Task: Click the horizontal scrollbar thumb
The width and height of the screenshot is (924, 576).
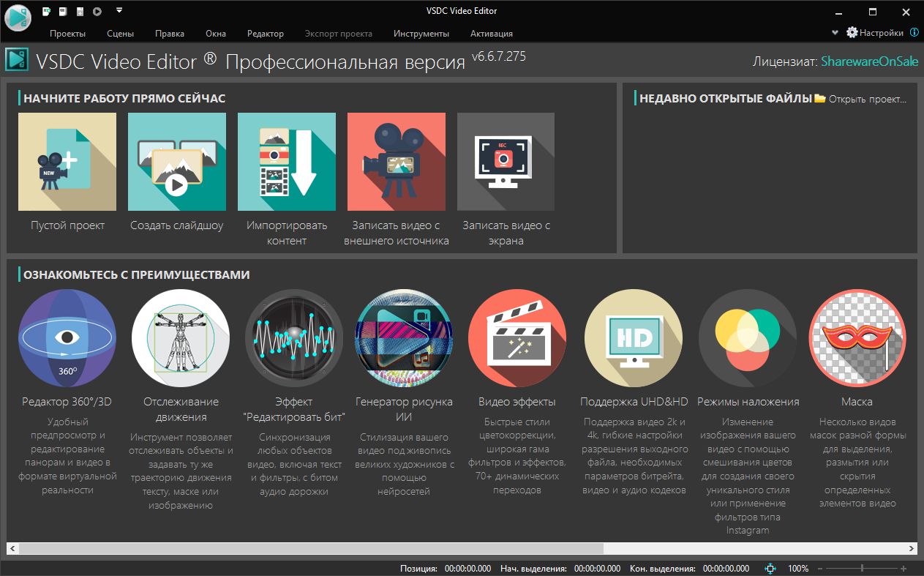Action: (x=312, y=548)
